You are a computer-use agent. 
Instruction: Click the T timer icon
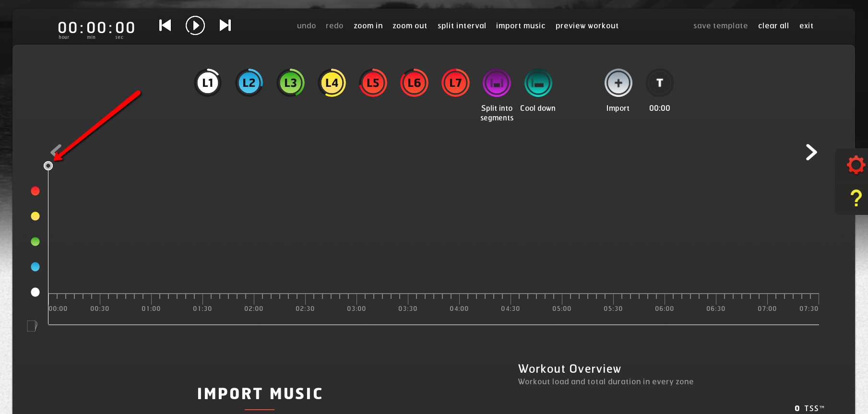tap(659, 83)
